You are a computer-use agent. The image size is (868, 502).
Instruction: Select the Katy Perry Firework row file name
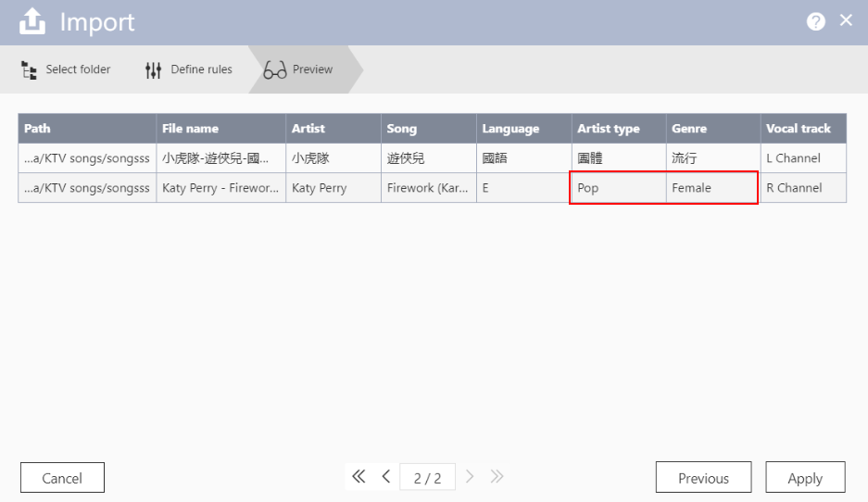220,188
